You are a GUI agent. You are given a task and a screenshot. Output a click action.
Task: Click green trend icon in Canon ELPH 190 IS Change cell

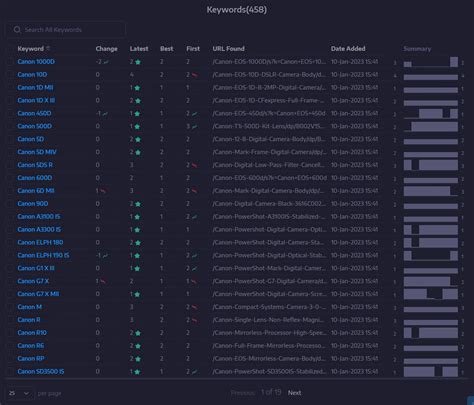[x=105, y=256]
